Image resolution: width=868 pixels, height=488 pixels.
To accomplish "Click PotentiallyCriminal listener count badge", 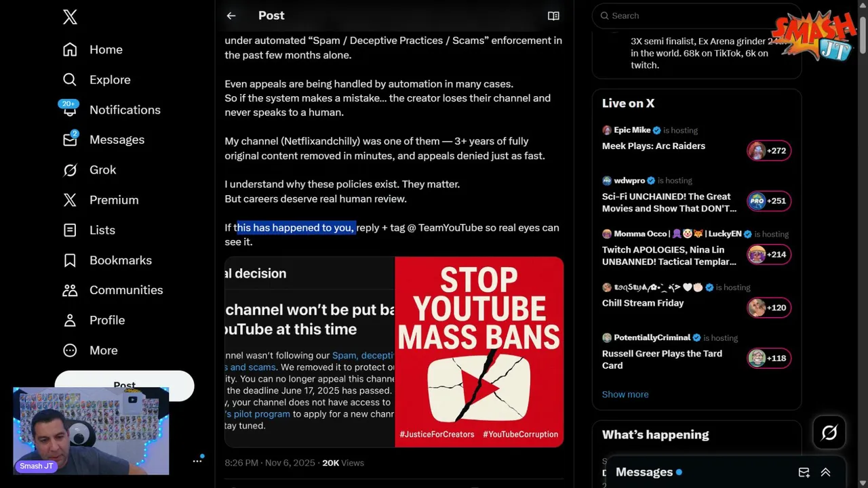I will click(x=769, y=358).
